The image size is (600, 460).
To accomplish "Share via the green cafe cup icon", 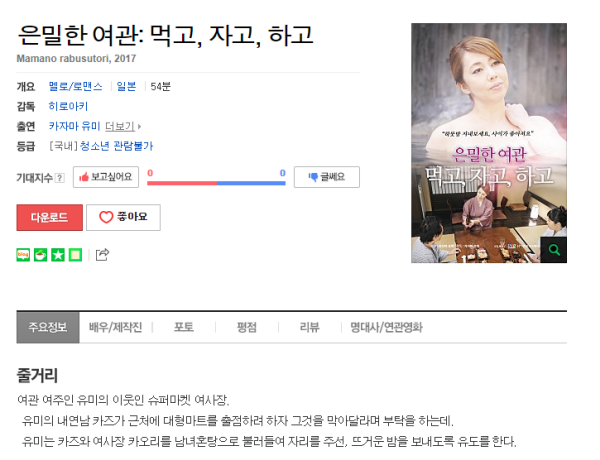I will point(41,255).
